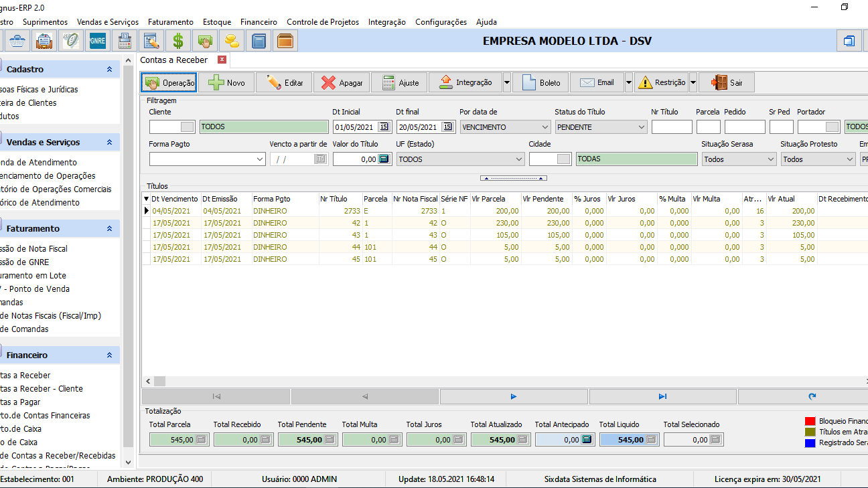
Task: Open the Vencto a partir de calendar
Action: point(320,159)
